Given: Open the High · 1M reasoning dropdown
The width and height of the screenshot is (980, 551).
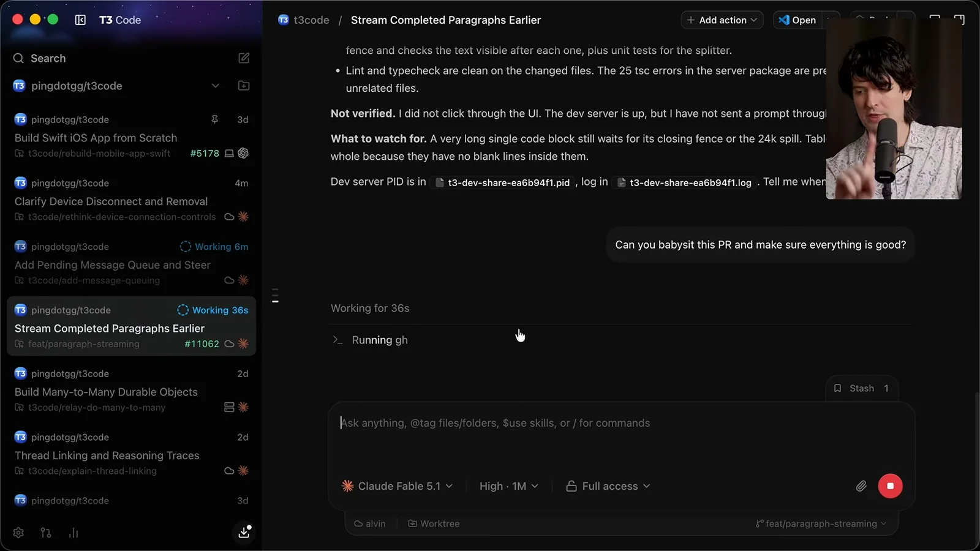Looking at the screenshot, I should 508,486.
